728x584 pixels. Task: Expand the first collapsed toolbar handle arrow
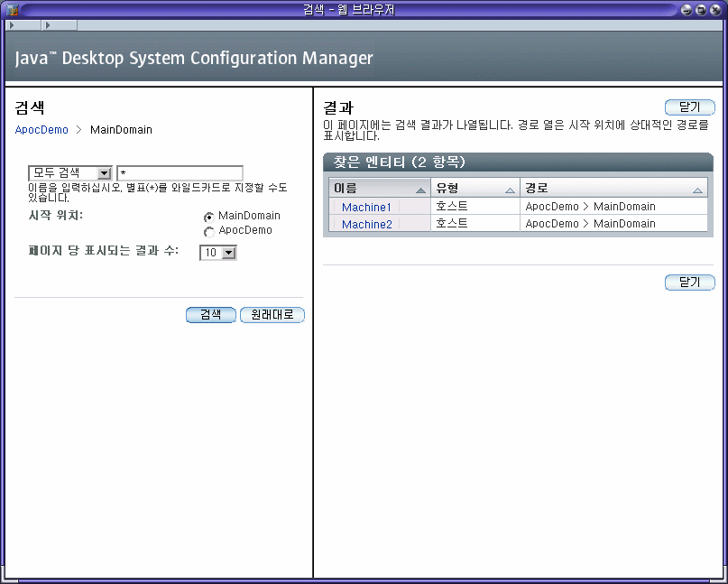click(x=12, y=25)
